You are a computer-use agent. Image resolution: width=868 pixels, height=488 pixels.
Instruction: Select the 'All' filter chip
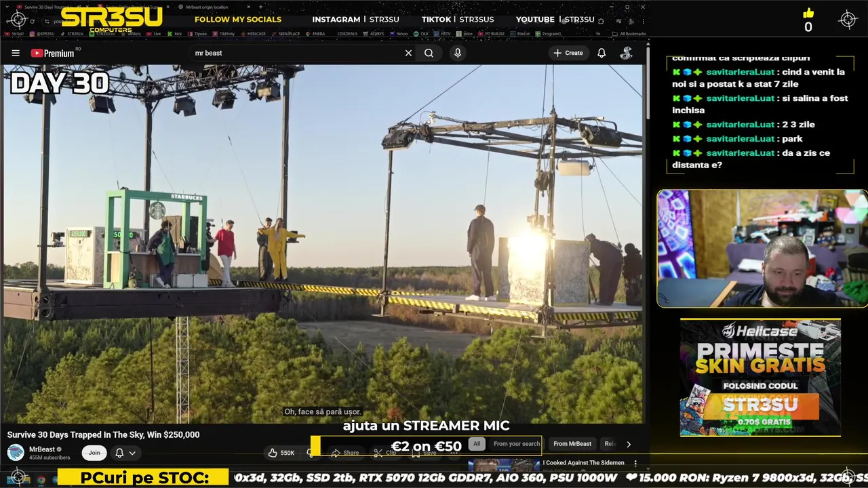click(477, 444)
